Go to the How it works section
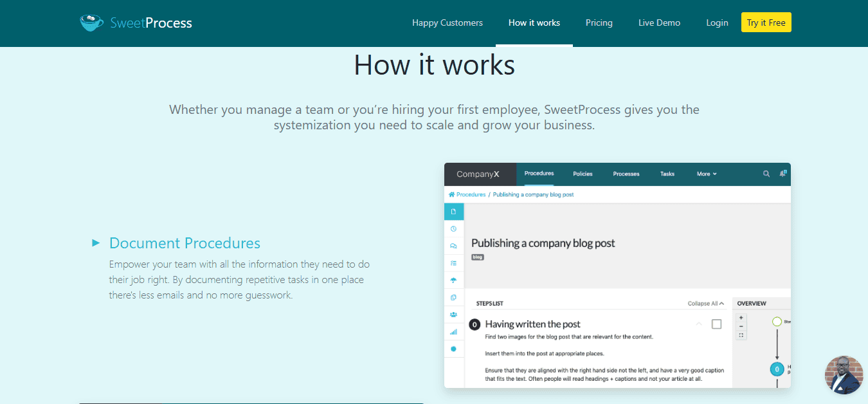 tap(534, 23)
